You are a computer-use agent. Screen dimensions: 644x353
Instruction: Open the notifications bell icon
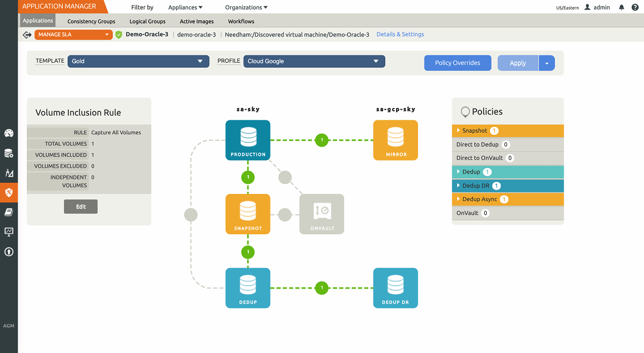[x=621, y=7]
